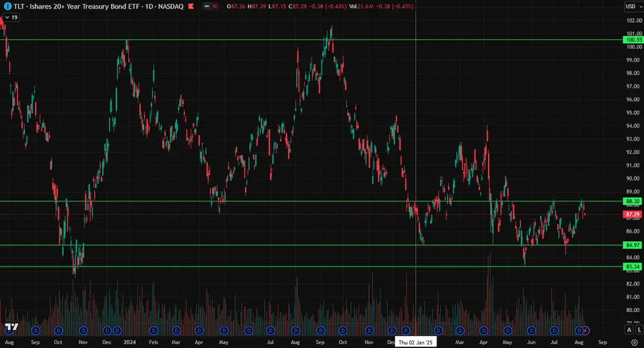The image size is (644, 348).
Task: Toggle log scale with the L button
Action: coord(639,329)
